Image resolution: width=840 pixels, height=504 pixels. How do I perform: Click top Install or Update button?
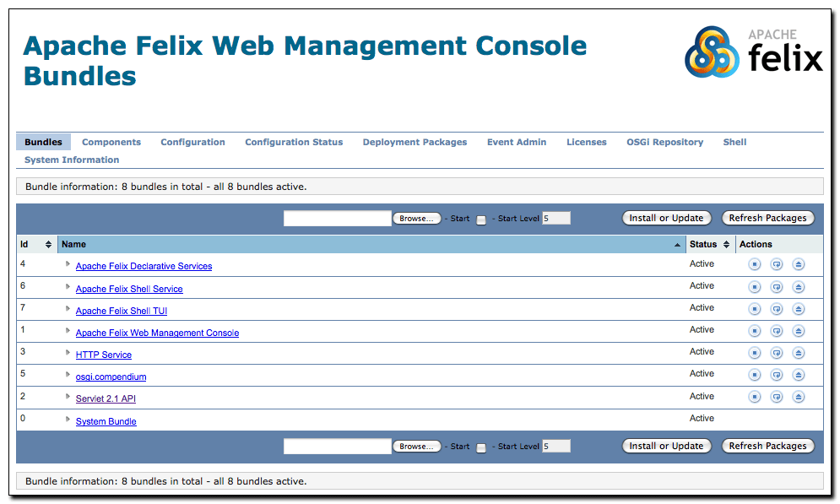(x=666, y=218)
